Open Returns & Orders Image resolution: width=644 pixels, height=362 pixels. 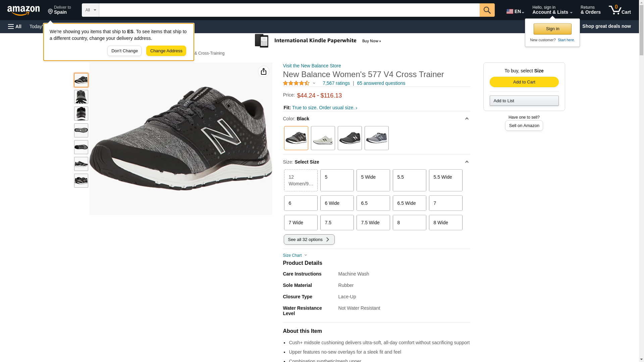(x=590, y=10)
